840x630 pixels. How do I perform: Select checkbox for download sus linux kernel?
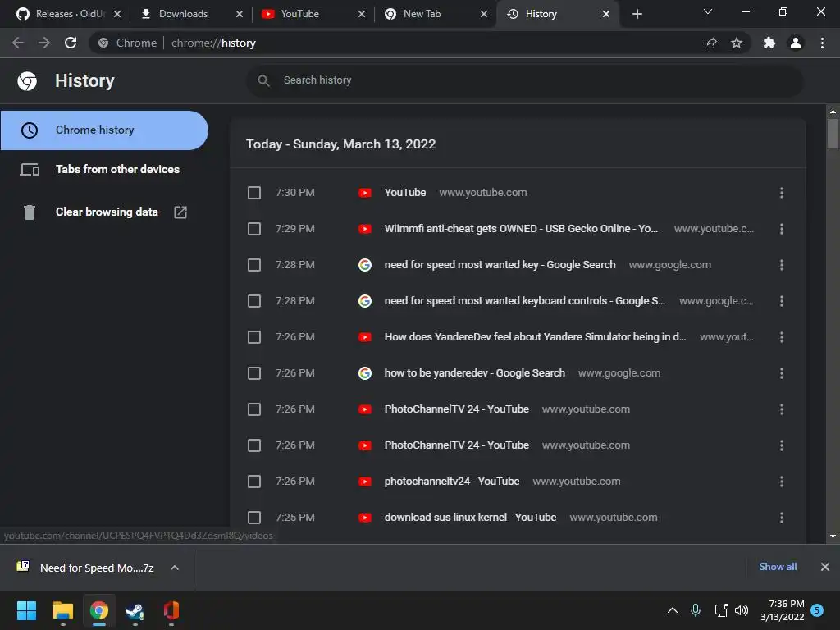pyautogui.click(x=254, y=518)
